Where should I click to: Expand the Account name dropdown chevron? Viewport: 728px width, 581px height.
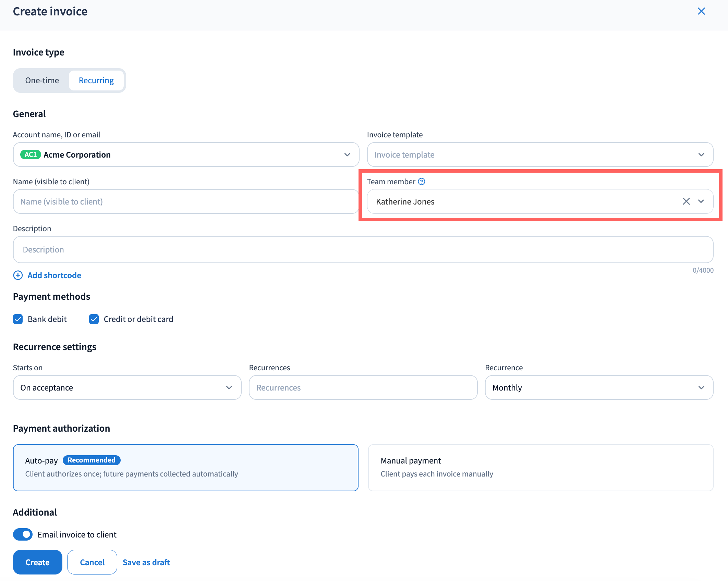tap(347, 154)
